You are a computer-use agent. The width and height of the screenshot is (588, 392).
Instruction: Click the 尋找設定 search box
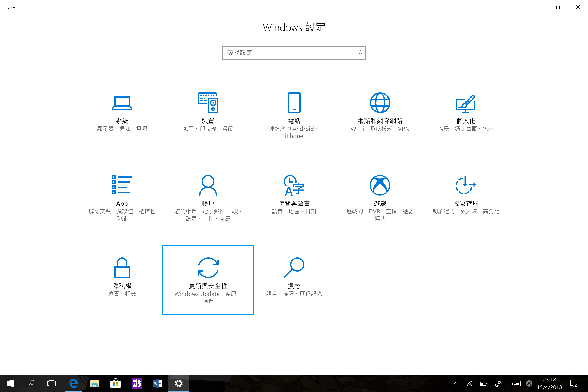pos(294,53)
